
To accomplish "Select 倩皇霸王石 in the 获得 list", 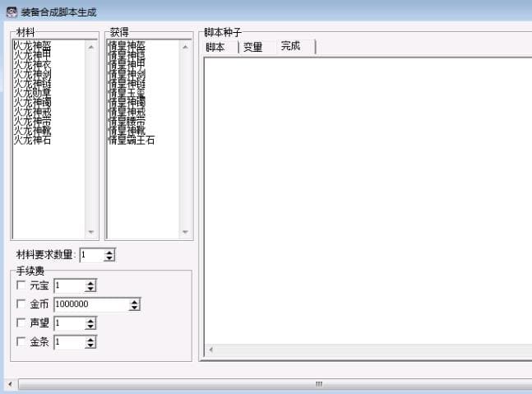I will click(x=132, y=140).
